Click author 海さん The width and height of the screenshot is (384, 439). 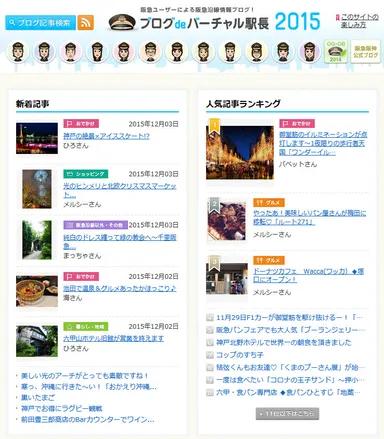[x=73, y=298]
